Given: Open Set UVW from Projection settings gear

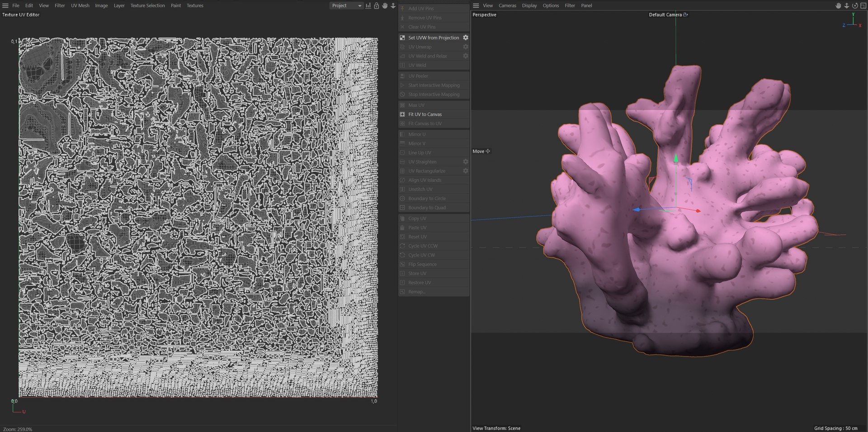Looking at the screenshot, I should tap(466, 38).
